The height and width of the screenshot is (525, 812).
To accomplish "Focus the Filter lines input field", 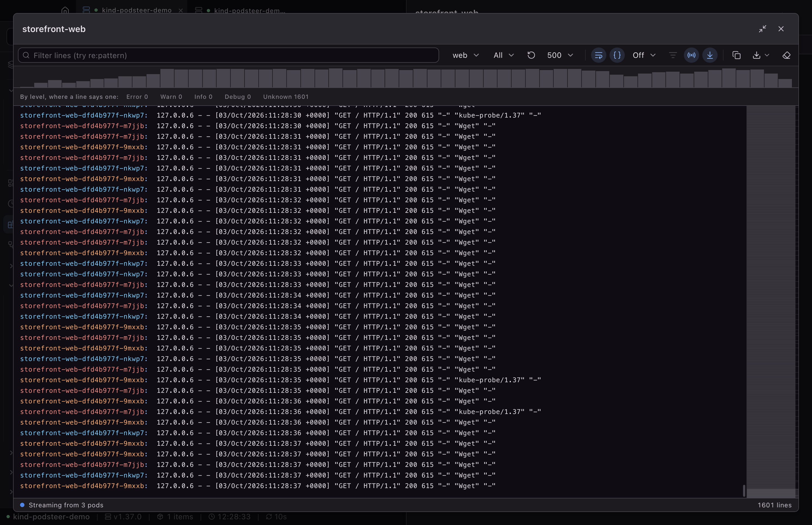I will [228, 55].
